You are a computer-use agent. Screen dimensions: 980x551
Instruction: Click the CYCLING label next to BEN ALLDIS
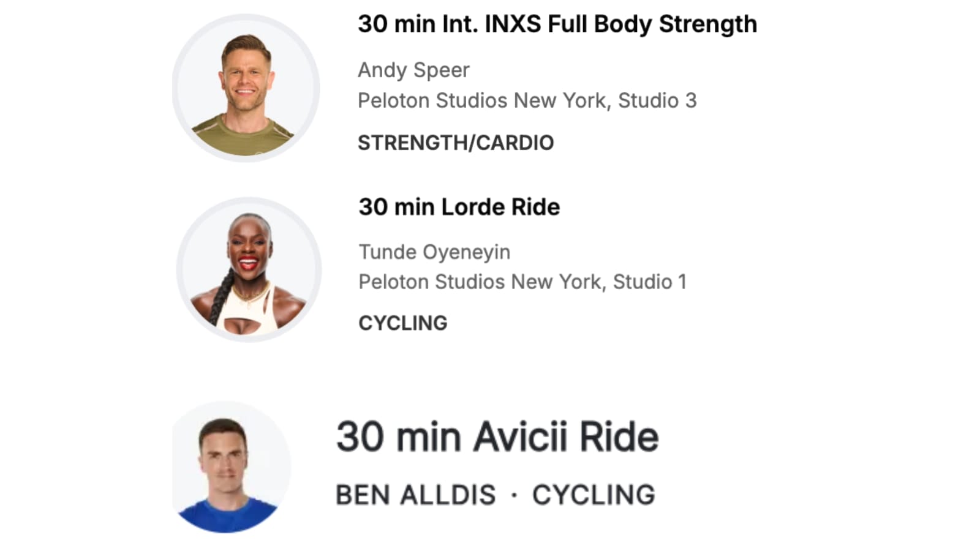point(593,495)
